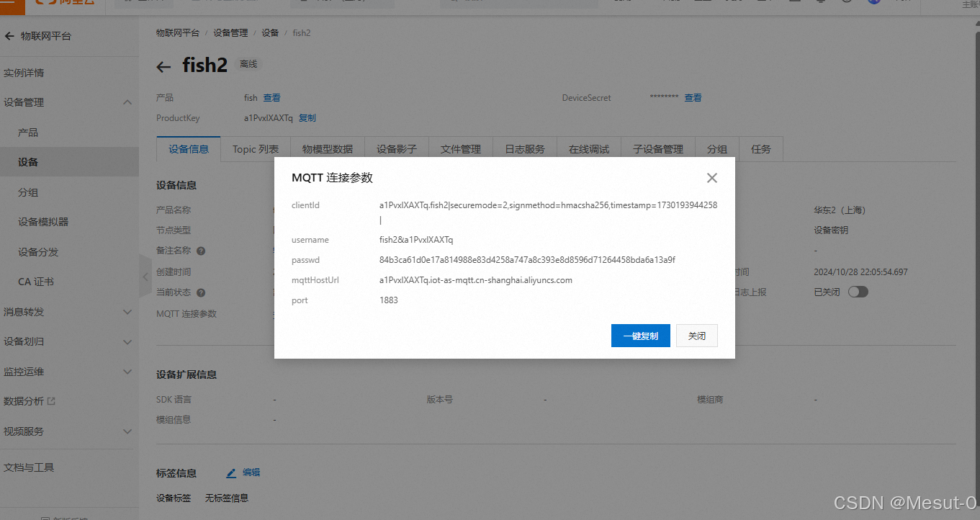Screen dimensions: 980x520
Task: Click the 关闭 button in dialog
Action: (x=697, y=336)
